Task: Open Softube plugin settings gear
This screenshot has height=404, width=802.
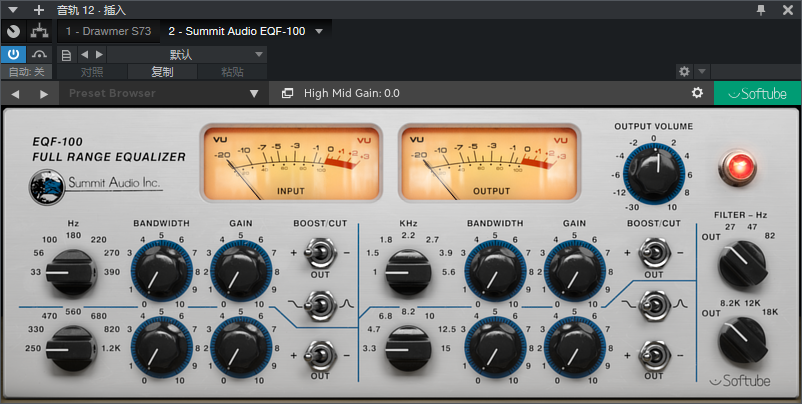Action: point(697,93)
